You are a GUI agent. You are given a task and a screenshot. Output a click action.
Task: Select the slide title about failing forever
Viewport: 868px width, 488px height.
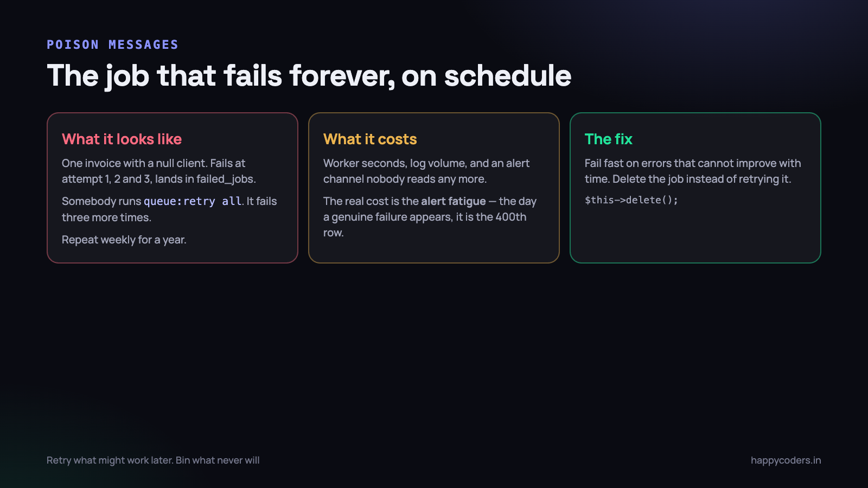(309, 75)
